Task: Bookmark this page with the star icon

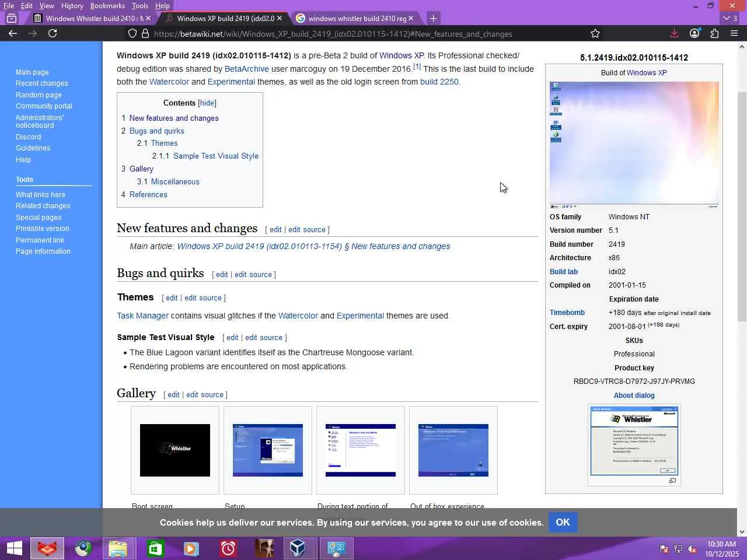Action: (x=595, y=34)
